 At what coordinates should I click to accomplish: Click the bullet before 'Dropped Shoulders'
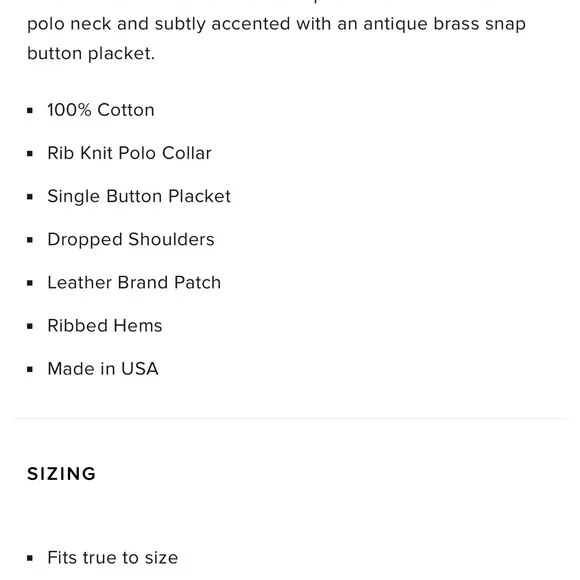(30, 240)
